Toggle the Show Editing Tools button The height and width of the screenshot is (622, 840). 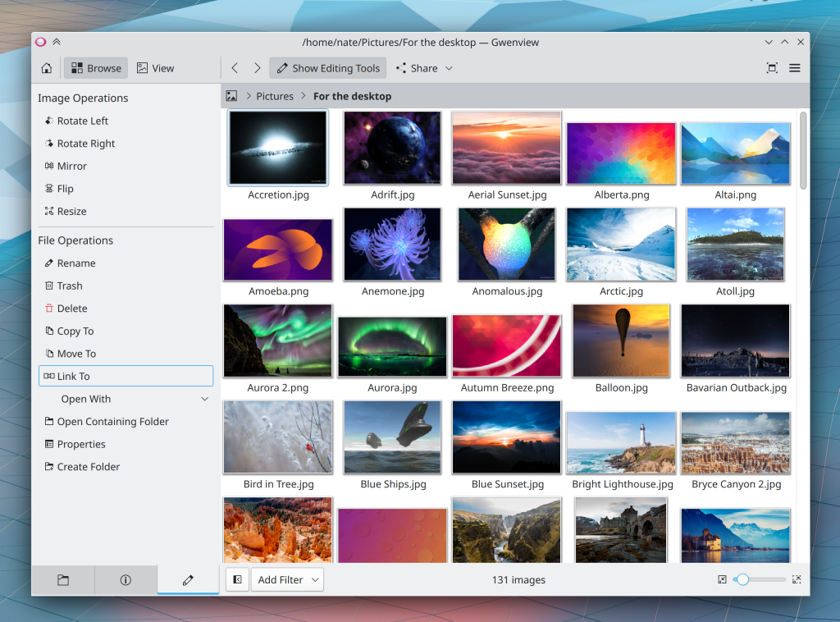pos(327,68)
